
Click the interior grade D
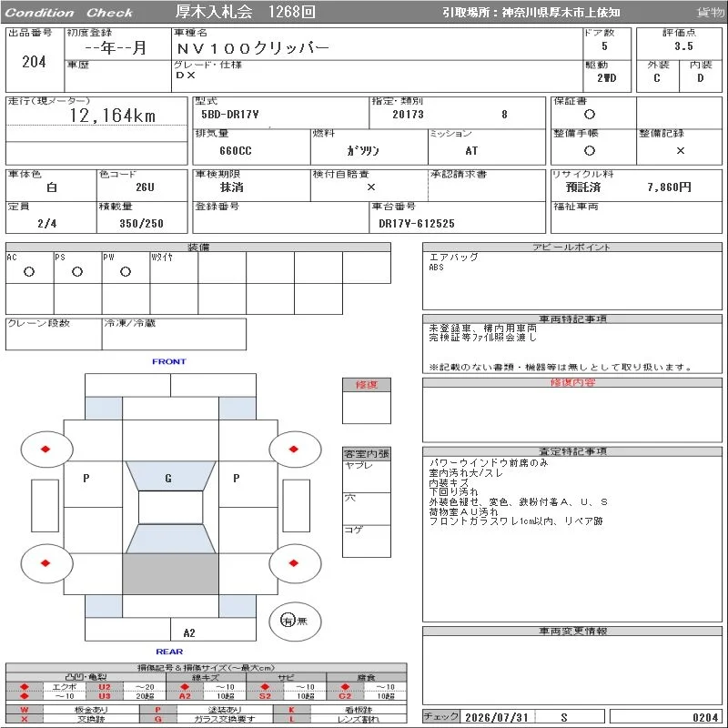tap(700, 78)
